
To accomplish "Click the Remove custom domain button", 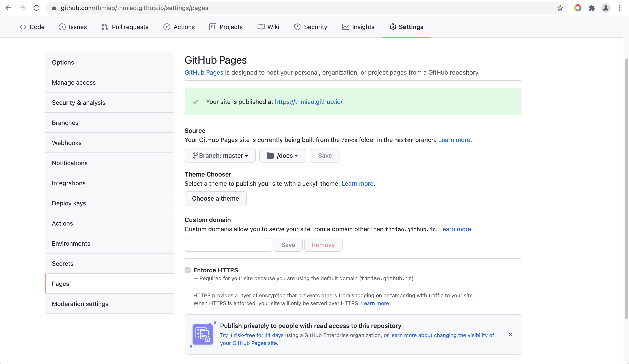I will [323, 245].
